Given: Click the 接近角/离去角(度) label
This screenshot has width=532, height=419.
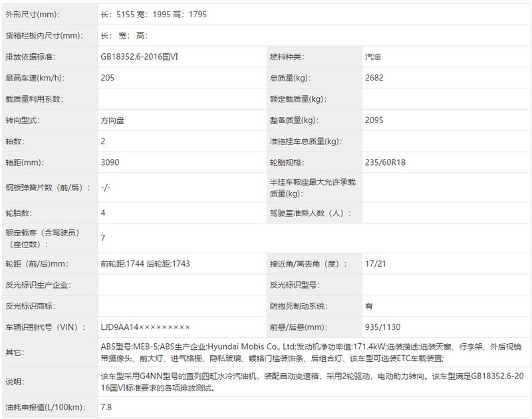Looking at the screenshot, I should [309, 264].
